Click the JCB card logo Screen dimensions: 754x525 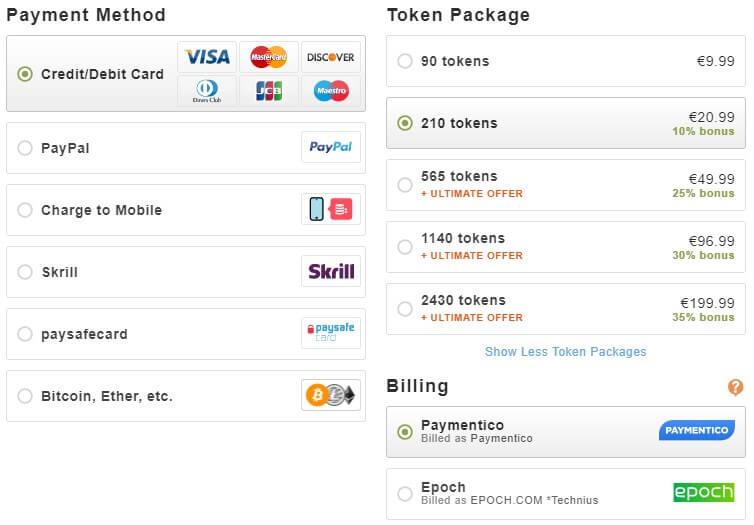[x=269, y=90]
